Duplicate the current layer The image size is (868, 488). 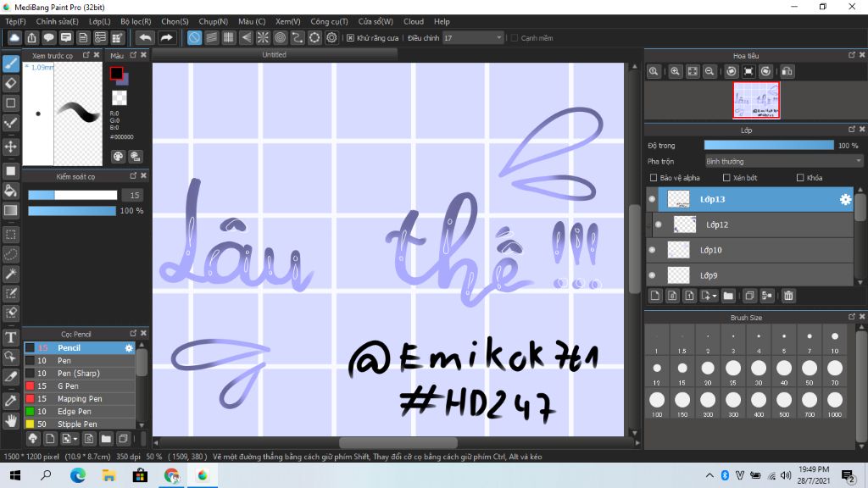[x=749, y=296]
